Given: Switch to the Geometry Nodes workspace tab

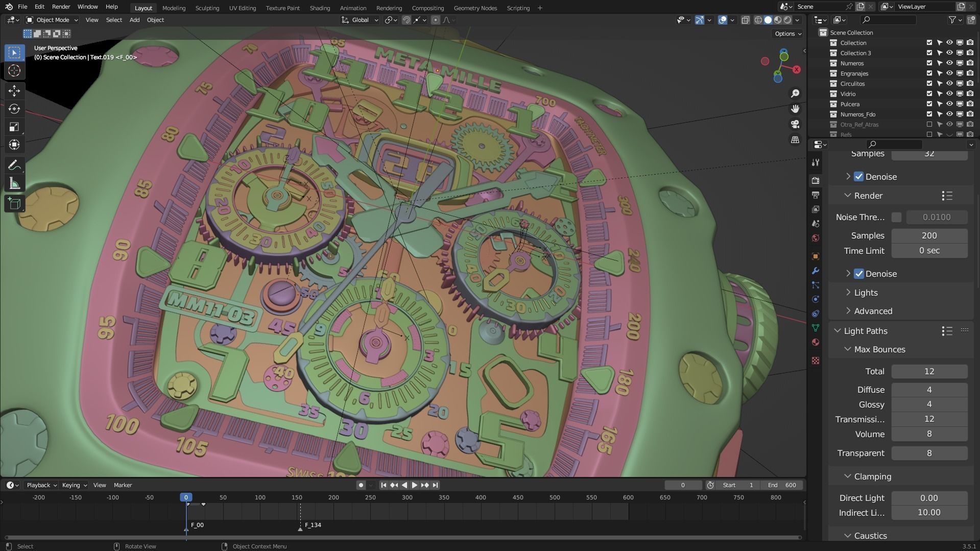Looking at the screenshot, I should point(475,8).
